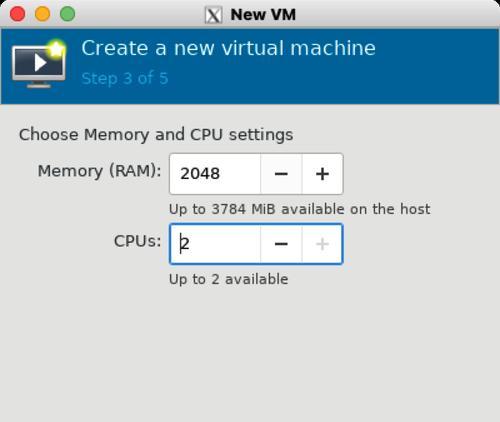The image size is (500, 422).
Task: Click the "New VM" window title text
Action: (263, 15)
